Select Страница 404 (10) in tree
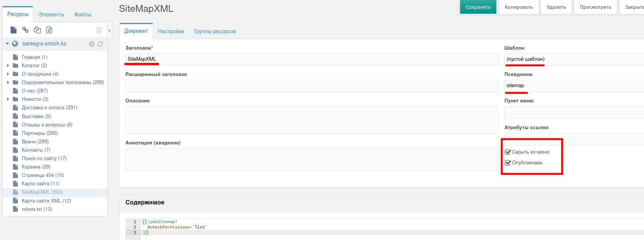The width and height of the screenshot is (644, 240). (x=43, y=175)
